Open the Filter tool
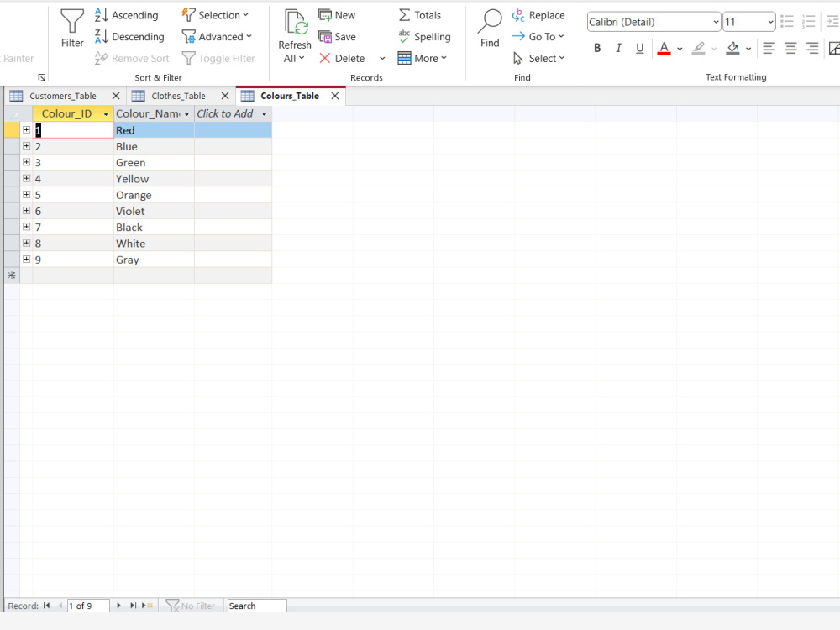This screenshot has width=840, height=630. [71, 29]
